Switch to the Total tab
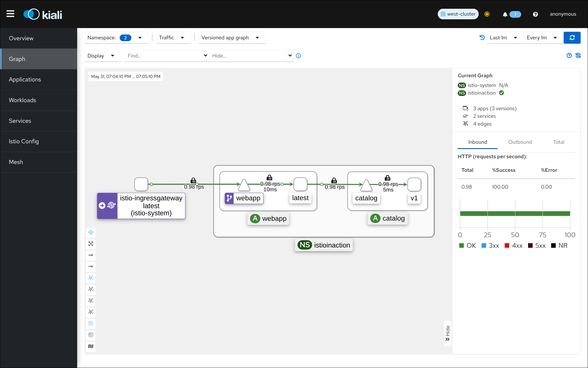The width and height of the screenshot is (588, 368). [x=558, y=142]
